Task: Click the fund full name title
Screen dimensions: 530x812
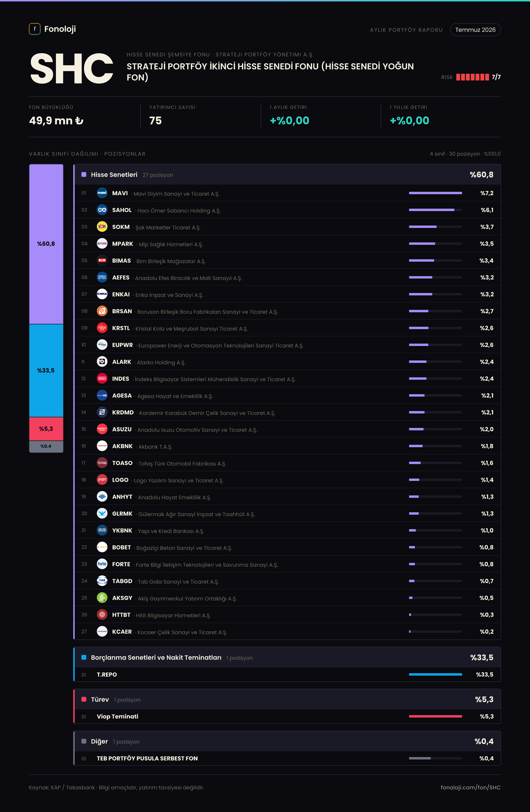Action: [270, 72]
